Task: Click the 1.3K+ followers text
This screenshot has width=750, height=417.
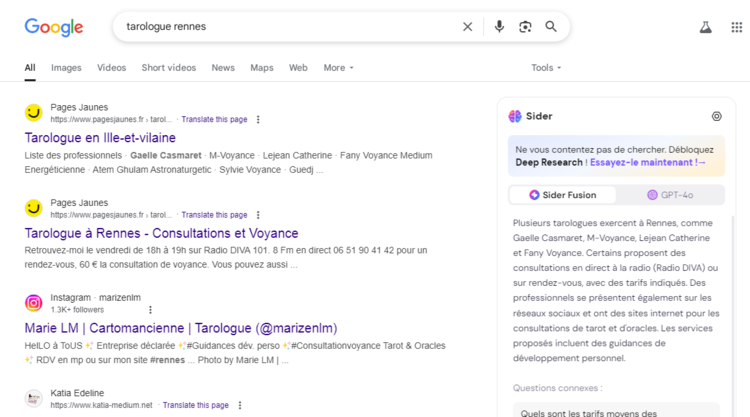Action: tap(77, 310)
